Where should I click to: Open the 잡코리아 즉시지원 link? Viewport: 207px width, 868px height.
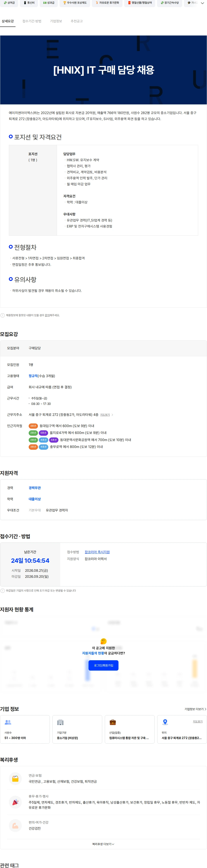click(97, 552)
